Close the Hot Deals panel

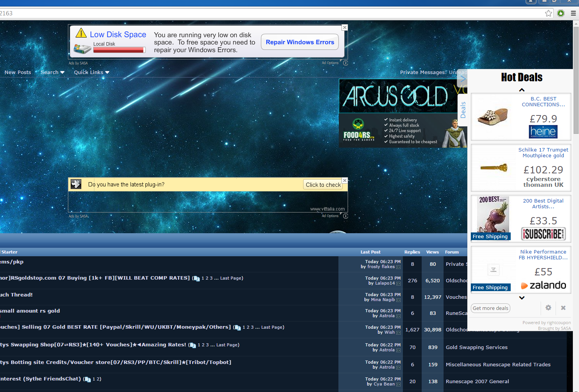click(x=563, y=308)
